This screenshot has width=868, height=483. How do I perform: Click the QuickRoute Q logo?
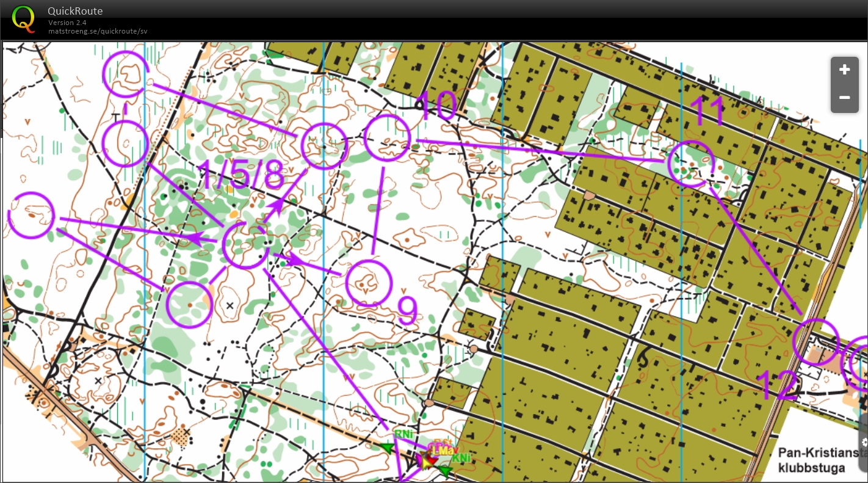point(24,19)
